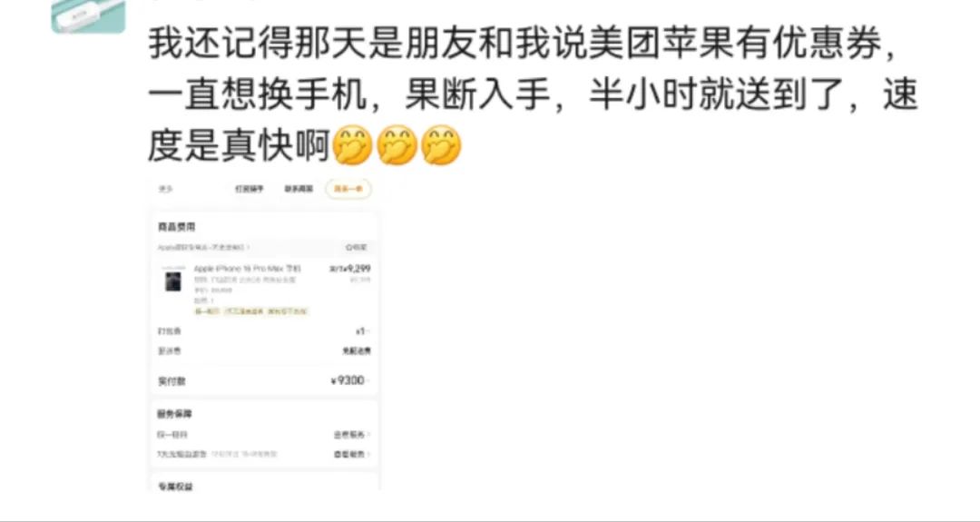Expand the packing fee ¥1 row

(x=264, y=331)
